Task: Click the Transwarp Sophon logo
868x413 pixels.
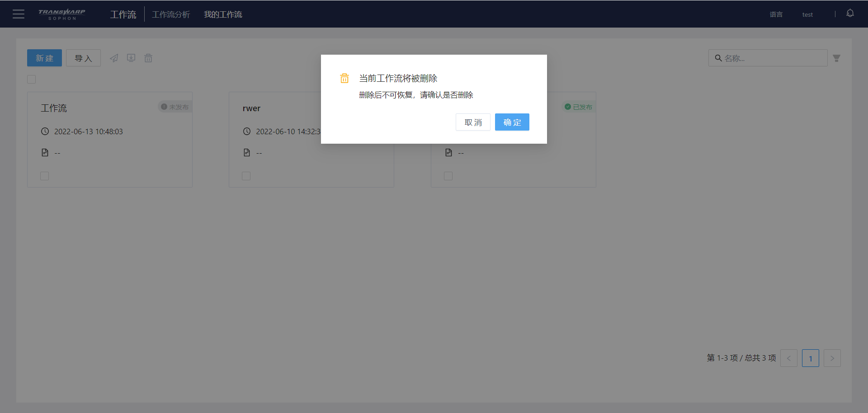Action: pos(62,14)
